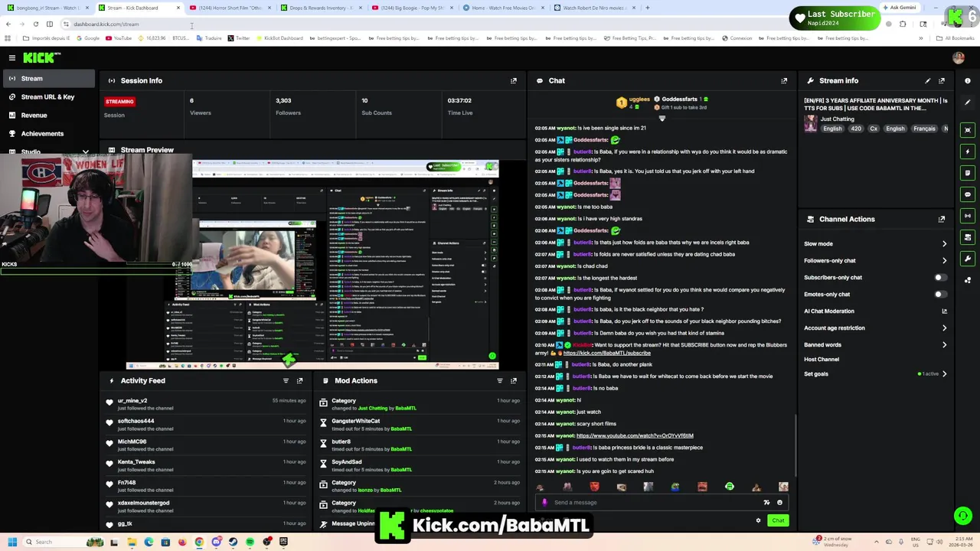The image size is (980, 551).
Task: Select the 420 stream tag
Action: [856, 129]
